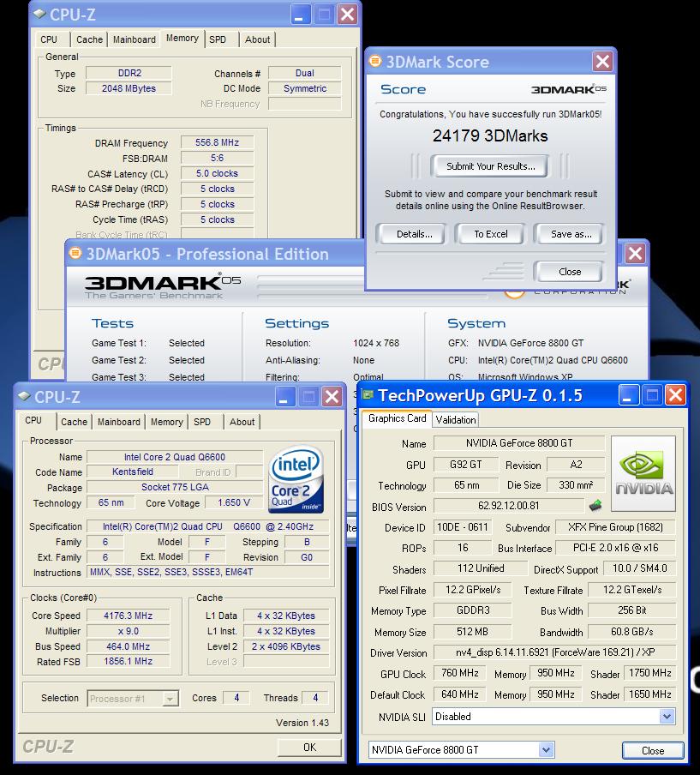Click the BIOS save chip icon in GPU-Z
This screenshot has height=775, width=700.
(595, 505)
